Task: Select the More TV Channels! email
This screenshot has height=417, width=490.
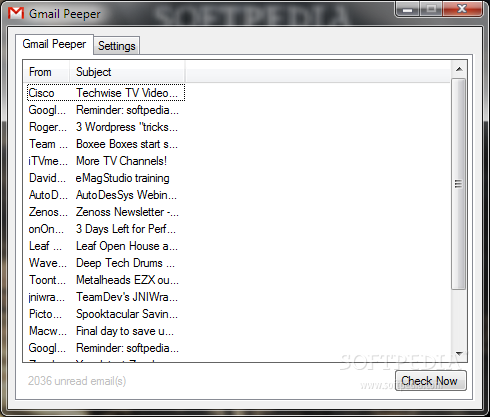Action: (106, 161)
